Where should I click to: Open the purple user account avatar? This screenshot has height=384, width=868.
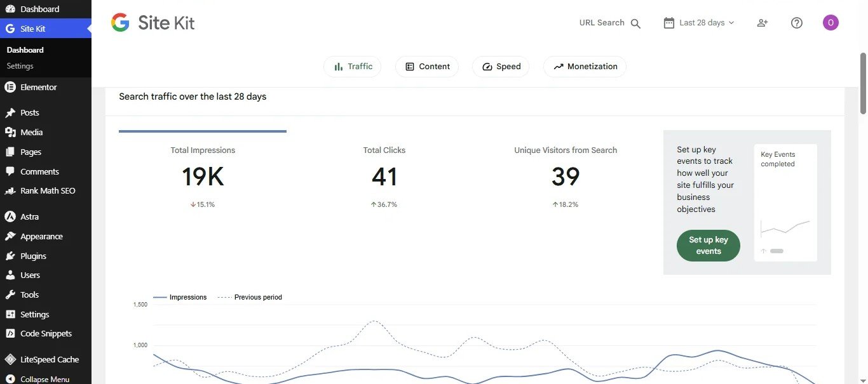[831, 23]
